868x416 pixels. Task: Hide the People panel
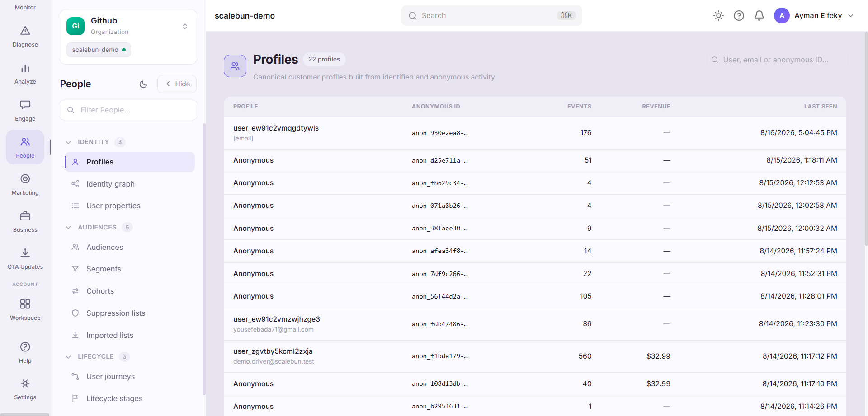click(177, 84)
